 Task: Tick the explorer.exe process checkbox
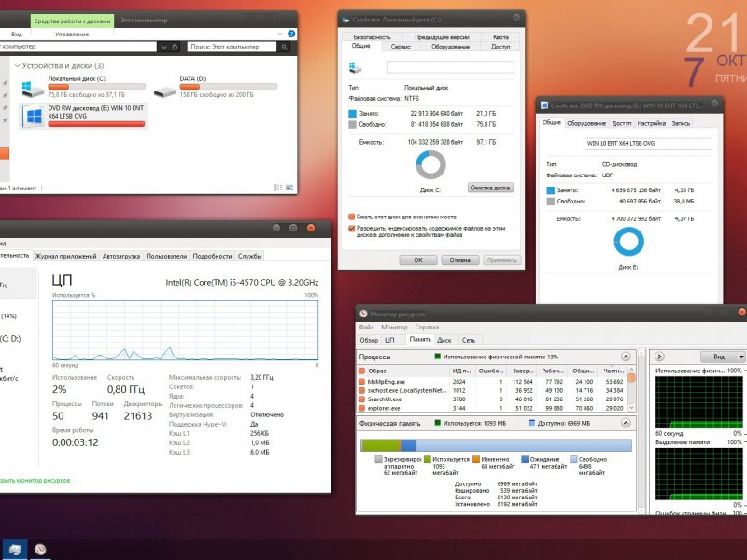click(361, 408)
